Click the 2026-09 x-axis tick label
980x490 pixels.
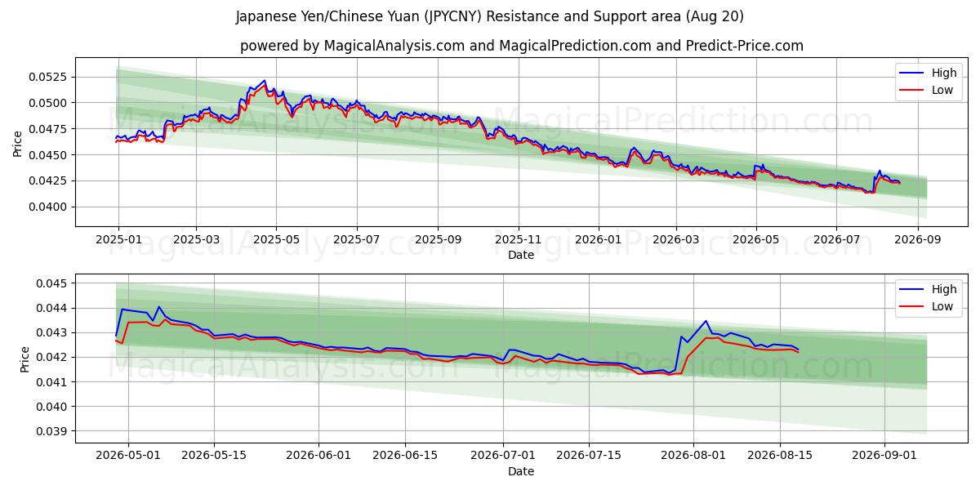tap(917, 239)
